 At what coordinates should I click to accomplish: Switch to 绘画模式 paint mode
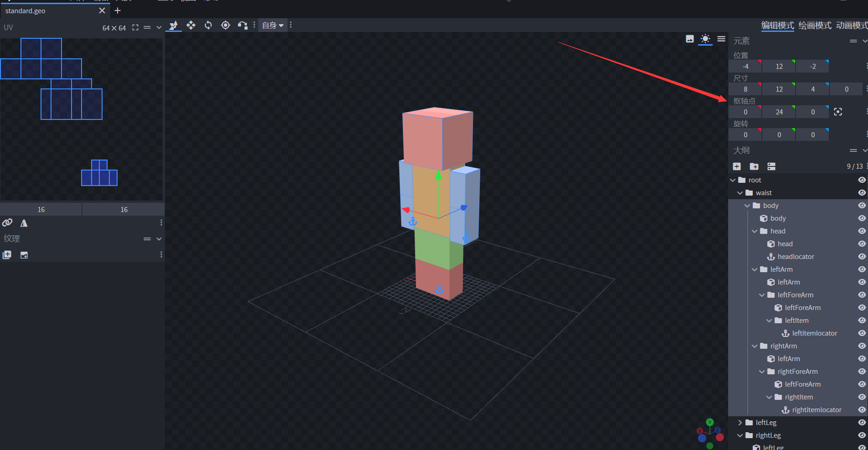815,26
